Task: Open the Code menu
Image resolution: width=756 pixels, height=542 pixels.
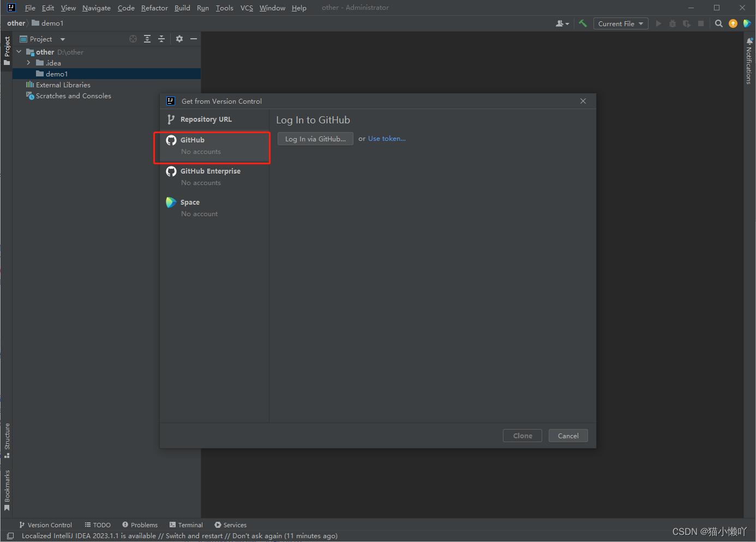Action: pos(126,8)
